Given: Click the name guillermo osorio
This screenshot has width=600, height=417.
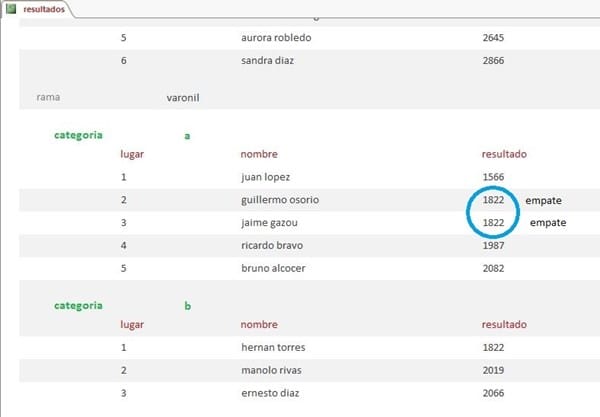Looking at the screenshot, I should [280, 200].
